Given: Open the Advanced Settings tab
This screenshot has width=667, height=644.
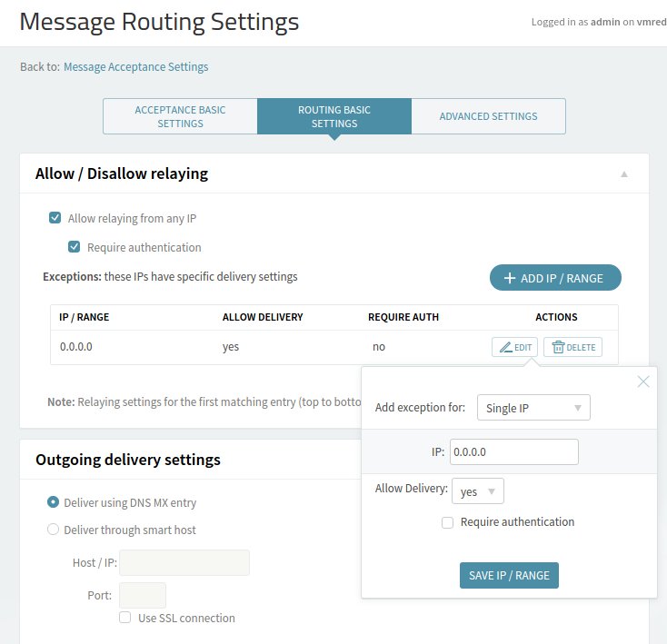Looking at the screenshot, I should coord(488,116).
